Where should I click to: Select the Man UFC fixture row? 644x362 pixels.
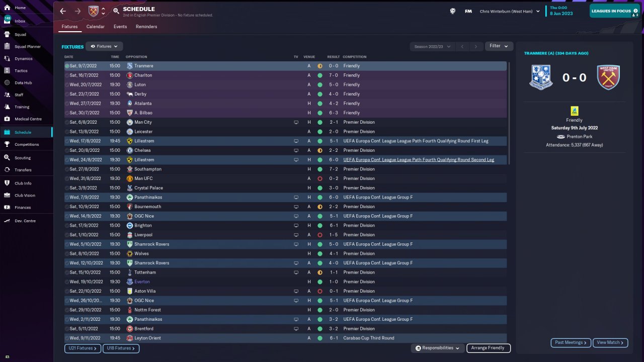pos(285,178)
